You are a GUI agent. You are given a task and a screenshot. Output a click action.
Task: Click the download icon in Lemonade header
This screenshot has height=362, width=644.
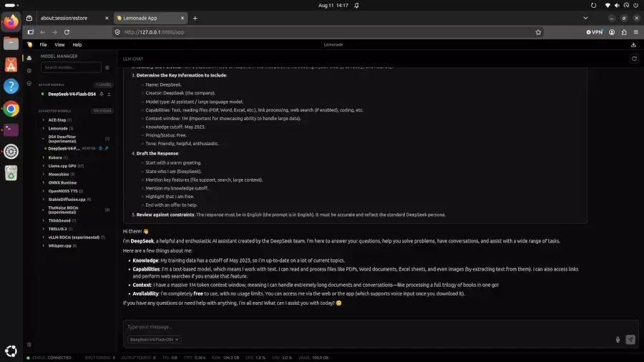633,45
